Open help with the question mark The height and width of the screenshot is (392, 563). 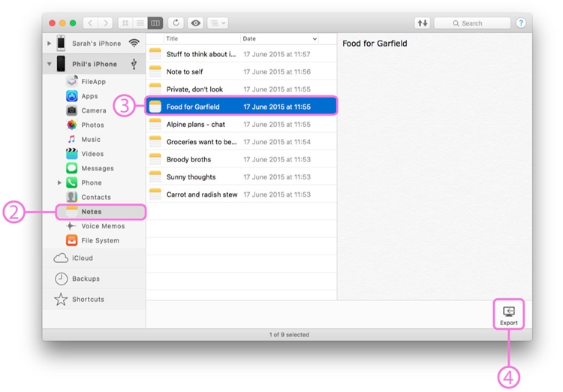(521, 23)
